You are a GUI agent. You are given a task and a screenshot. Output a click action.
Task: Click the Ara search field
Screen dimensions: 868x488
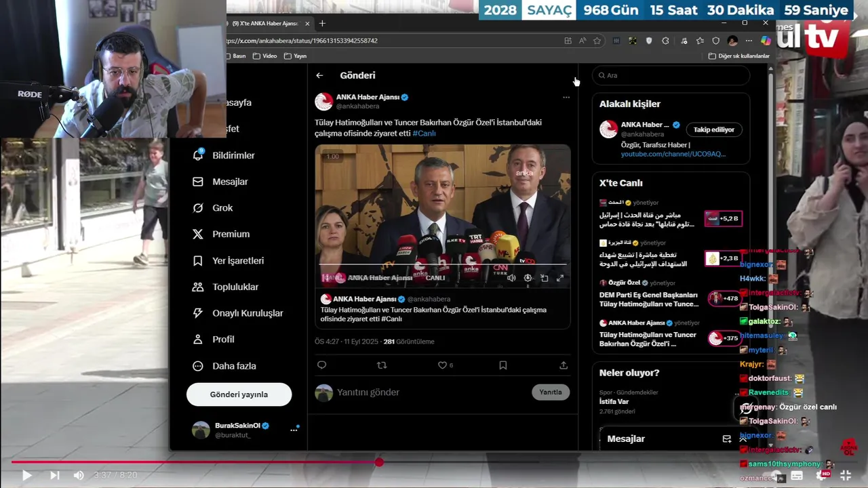coord(671,75)
